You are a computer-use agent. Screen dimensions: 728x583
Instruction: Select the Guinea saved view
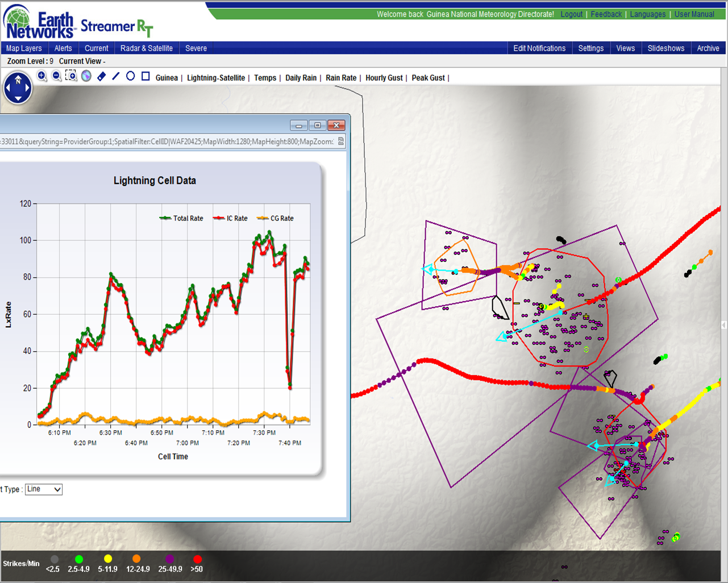tap(167, 78)
